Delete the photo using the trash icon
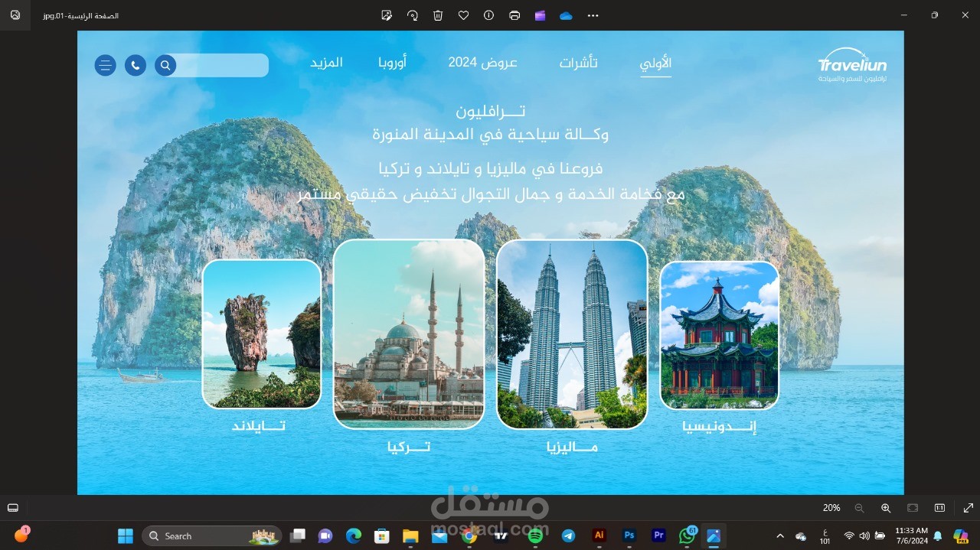980x550 pixels. click(x=438, y=15)
